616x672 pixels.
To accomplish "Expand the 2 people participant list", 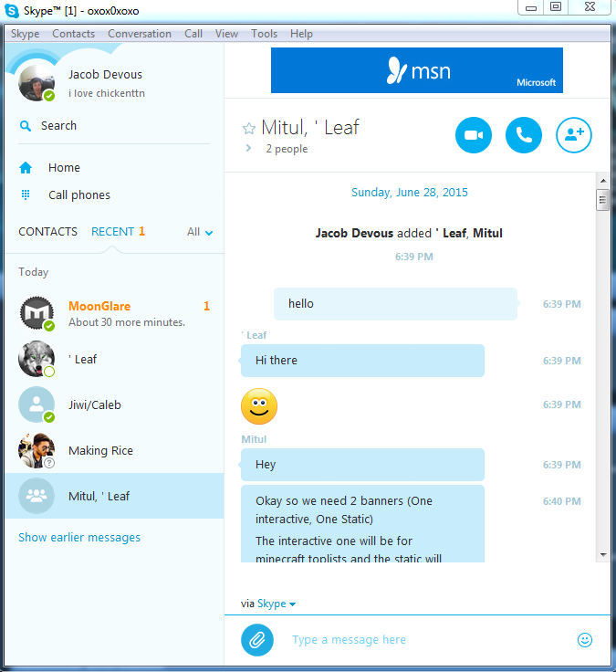I will pyautogui.click(x=248, y=148).
